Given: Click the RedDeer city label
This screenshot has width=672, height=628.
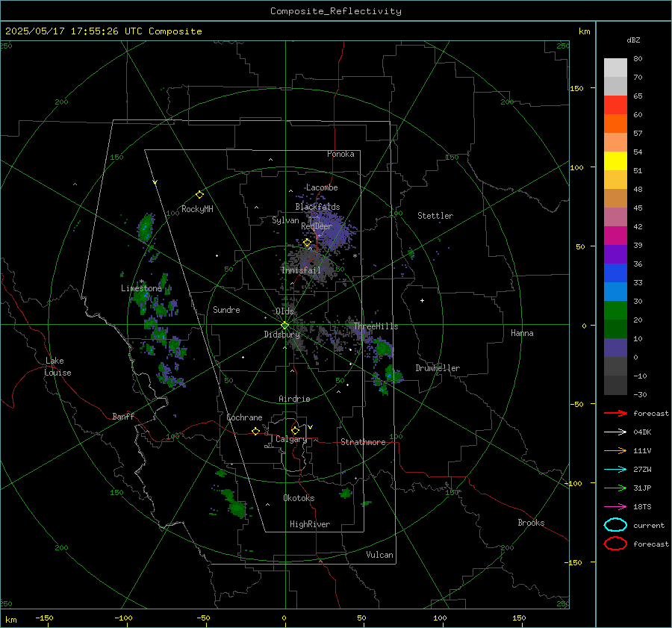Looking at the screenshot, I should tap(317, 226).
